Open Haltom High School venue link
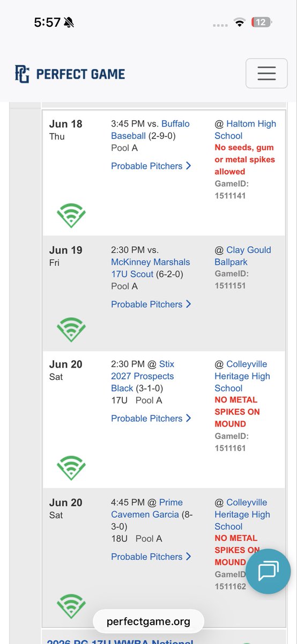The height and width of the screenshot is (644, 297). 245,129
